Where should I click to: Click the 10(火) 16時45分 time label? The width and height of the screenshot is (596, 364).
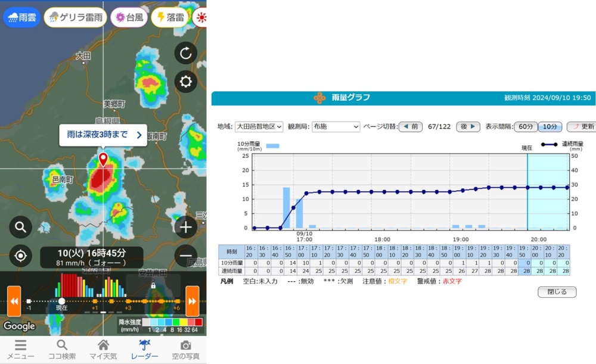pyautogui.click(x=92, y=253)
